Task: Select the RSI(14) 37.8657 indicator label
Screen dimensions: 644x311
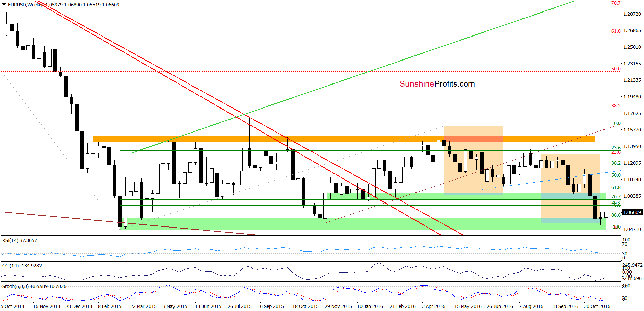Action: (x=20, y=240)
